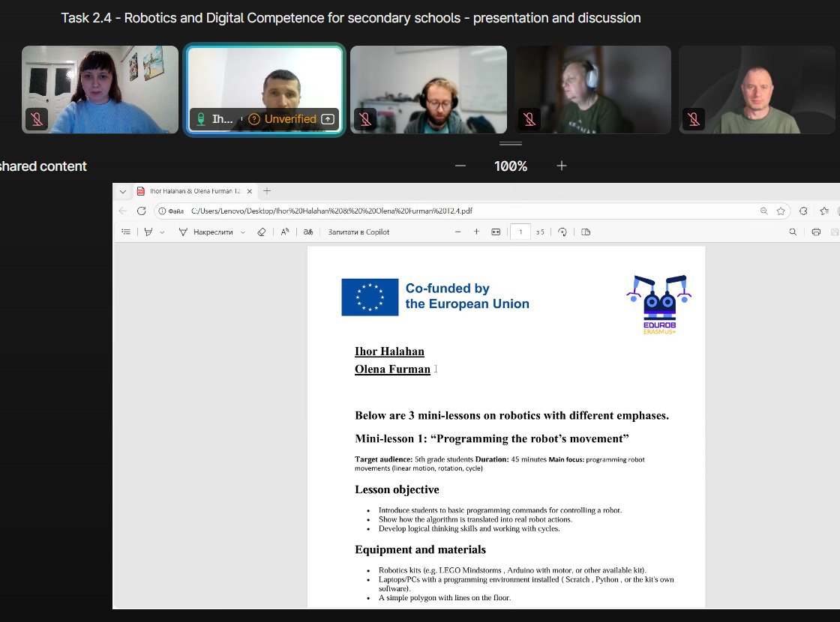Open the browser tab list chevron

click(x=123, y=191)
